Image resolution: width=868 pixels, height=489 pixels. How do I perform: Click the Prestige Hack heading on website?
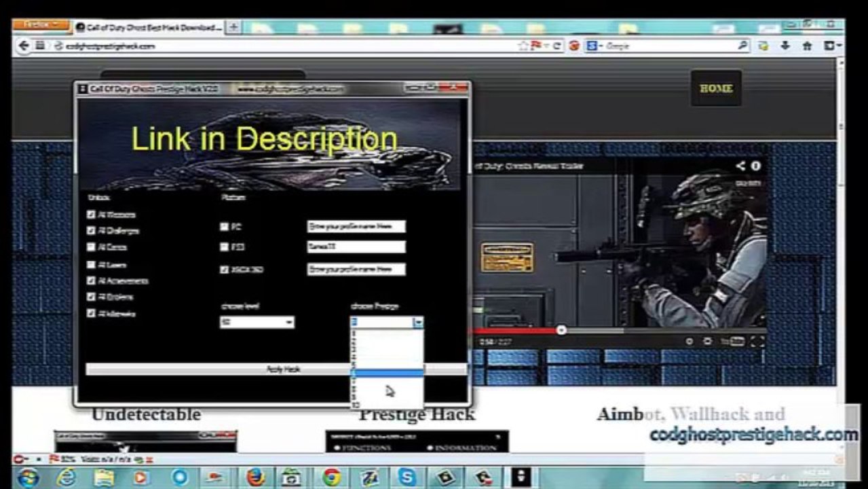(417, 414)
